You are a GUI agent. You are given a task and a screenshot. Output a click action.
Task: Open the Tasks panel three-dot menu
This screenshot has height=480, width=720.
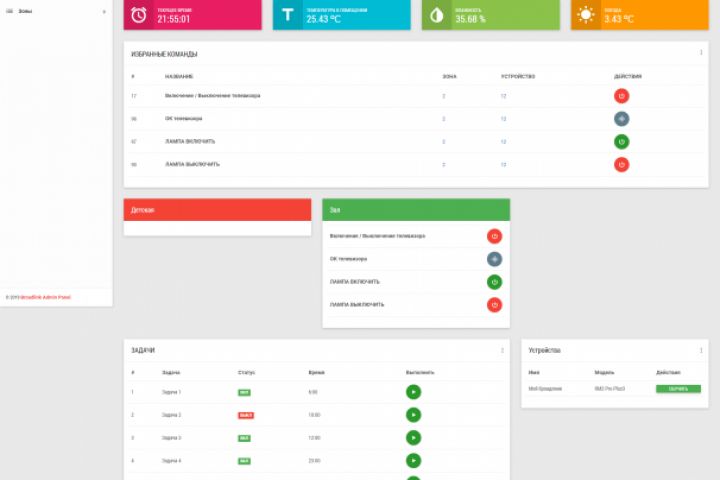[x=502, y=350]
